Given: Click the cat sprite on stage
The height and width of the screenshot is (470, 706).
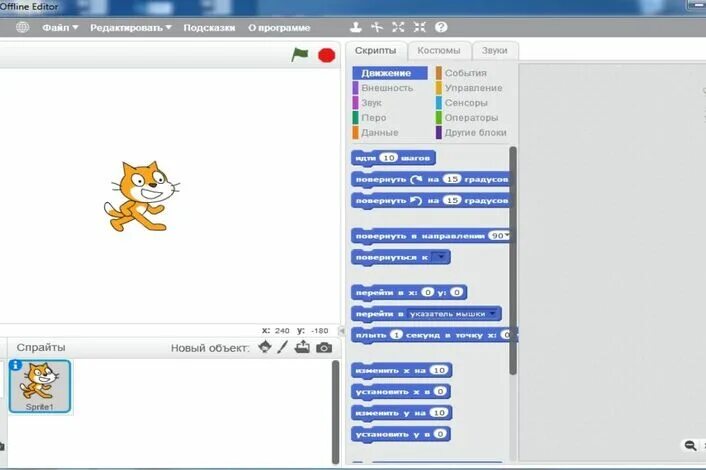Looking at the screenshot, I should coord(142,196).
